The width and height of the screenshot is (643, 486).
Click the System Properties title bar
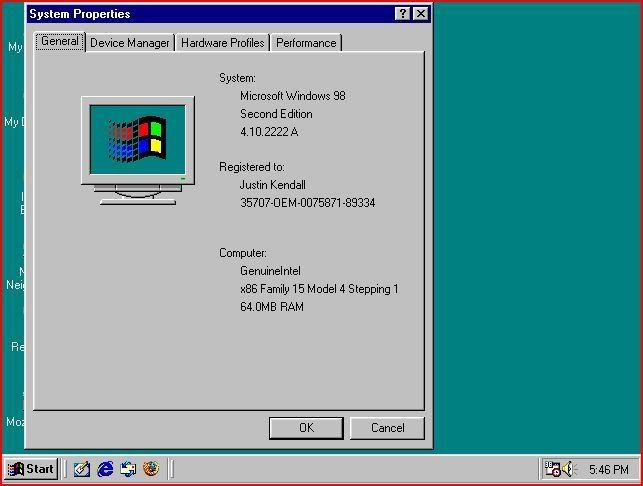tap(200, 14)
